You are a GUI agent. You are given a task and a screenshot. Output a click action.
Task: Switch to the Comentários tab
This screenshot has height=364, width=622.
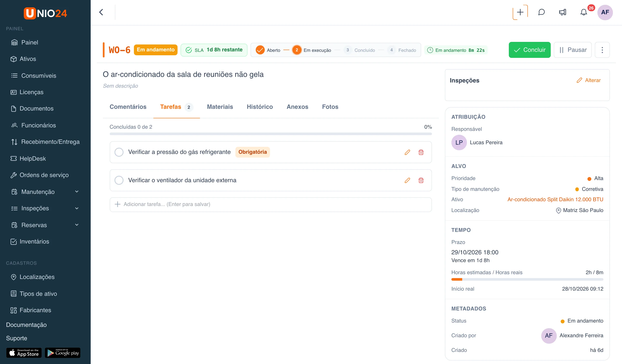128,107
